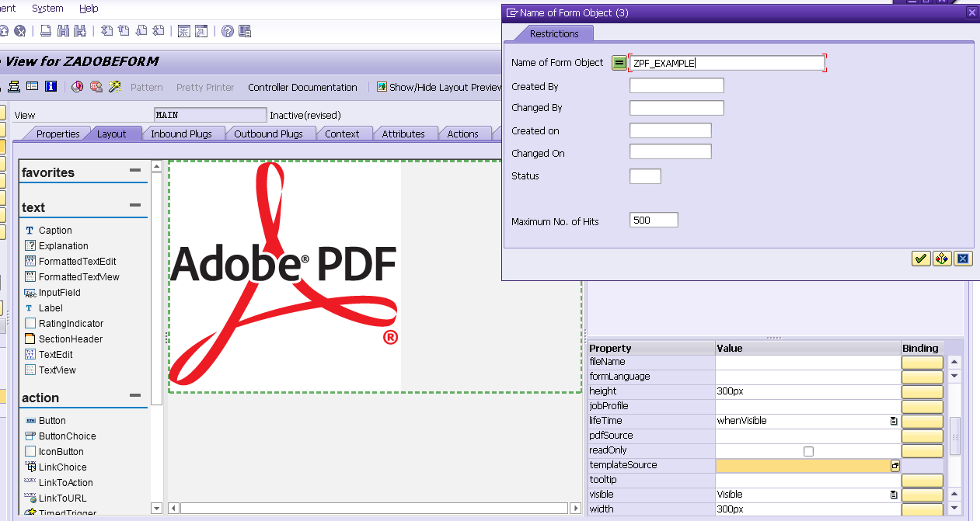Screen dimensions: 980x521
Task: Click the Maximum No. of Hits field
Action: coord(654,220)
